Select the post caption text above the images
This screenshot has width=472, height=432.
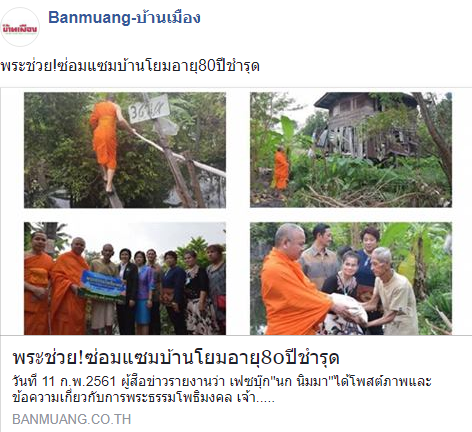click(130, 66)
